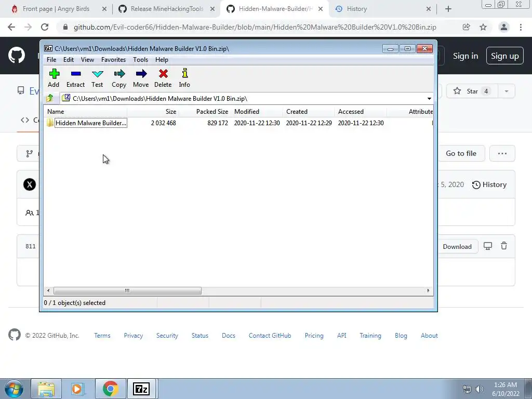Click the trash icon on GitHub file

504,246
